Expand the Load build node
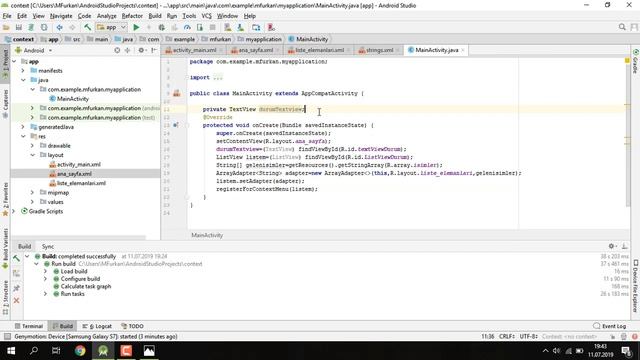The width and height of the screenshot is (640, 360). point(45,271)
